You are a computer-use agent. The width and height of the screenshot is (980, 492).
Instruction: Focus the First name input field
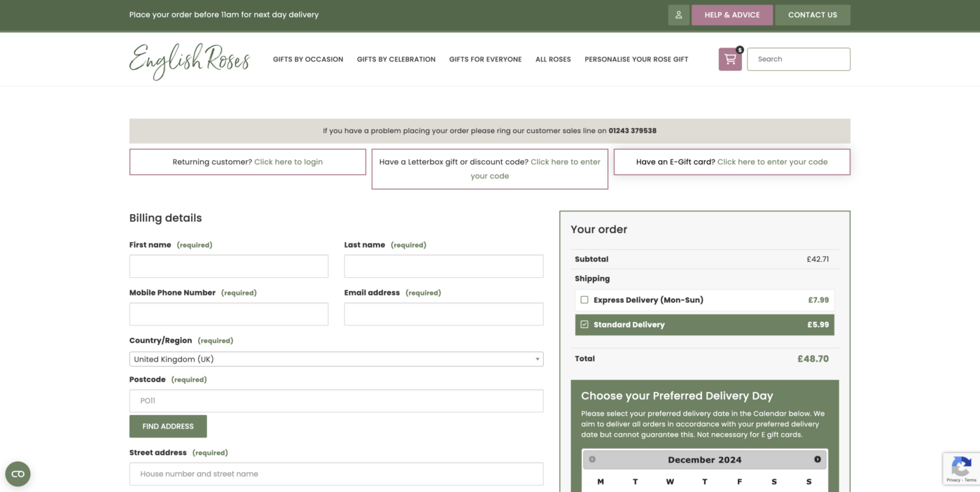(229, 267)
